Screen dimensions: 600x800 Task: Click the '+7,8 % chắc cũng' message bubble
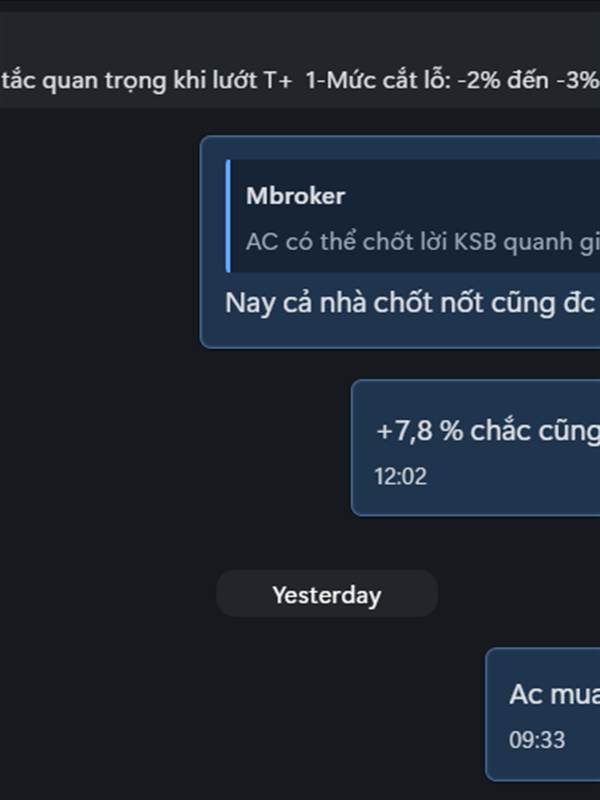coord(476,447)
